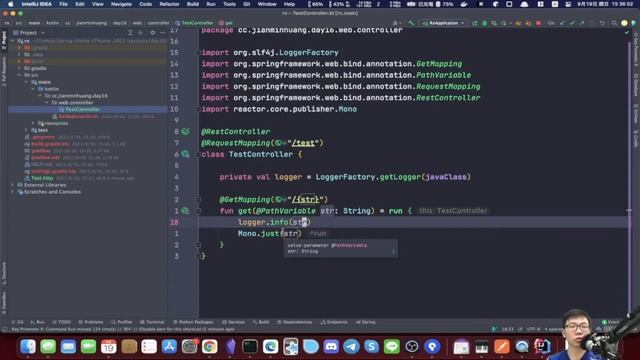Click the red Stop button in the toolbar

click(539, 23)
